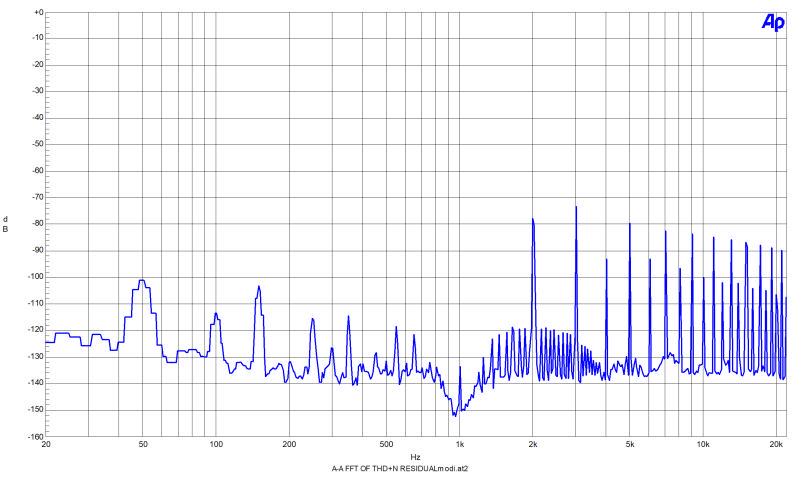The width and height of the screenshot is (800, 477).
Task: Click the "-40" dB axis label
Action: 38,117
